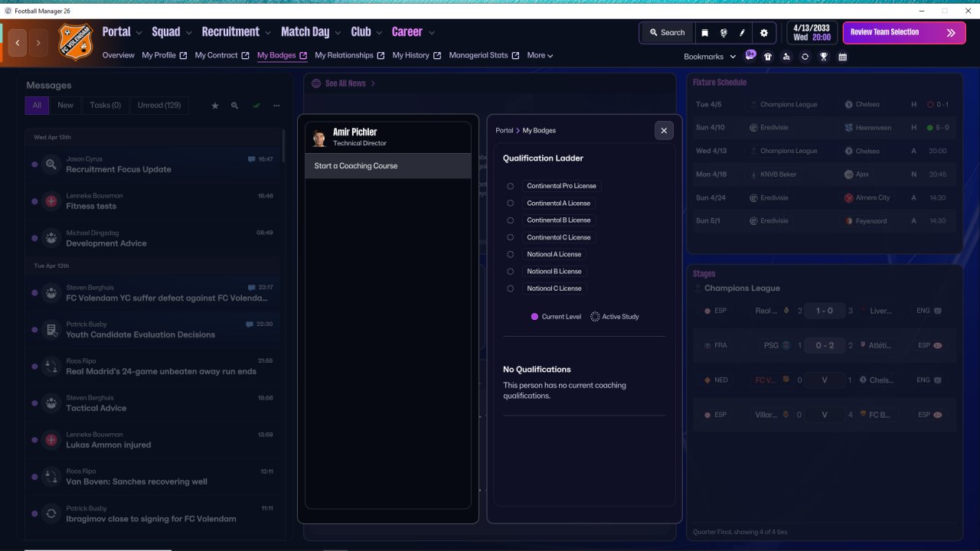Click the date and time 4/13/2033 display
Screen dimensions: 980x551
(x=812, y=33)
